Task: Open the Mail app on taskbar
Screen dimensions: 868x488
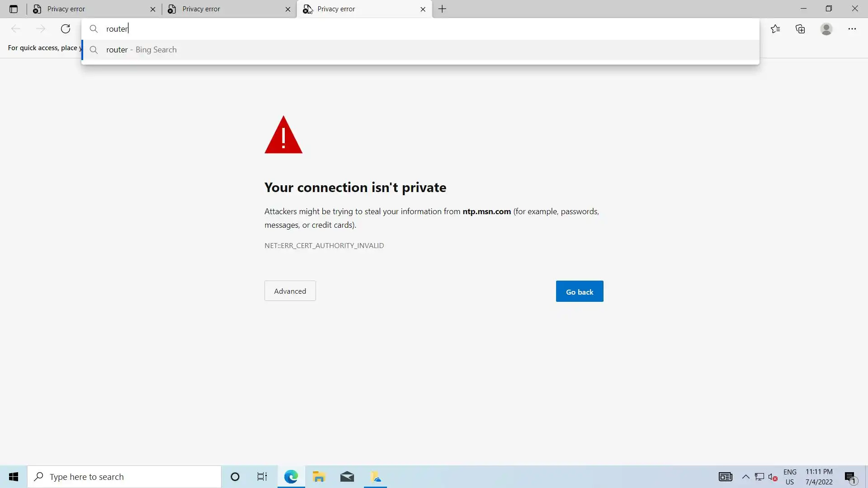Action: (x=347, y=477)
